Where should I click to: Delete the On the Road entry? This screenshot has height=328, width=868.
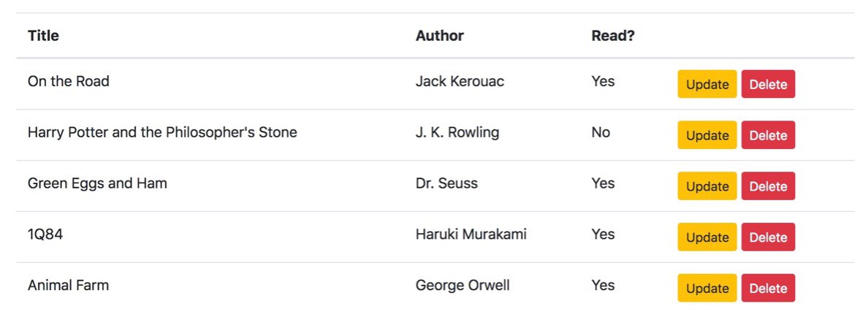pyautogui.click(x=768, y=84)
